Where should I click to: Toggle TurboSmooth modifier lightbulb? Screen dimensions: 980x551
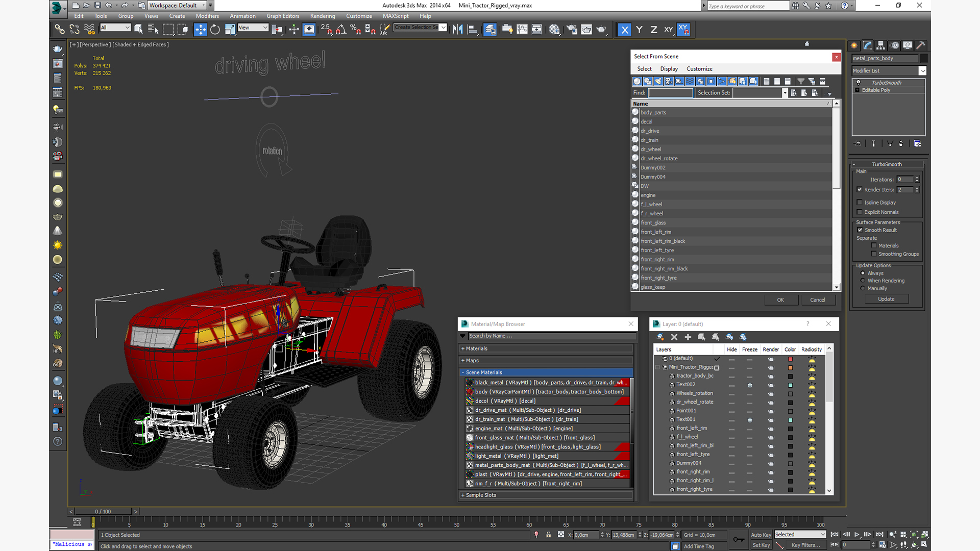[x=858, y=83]
